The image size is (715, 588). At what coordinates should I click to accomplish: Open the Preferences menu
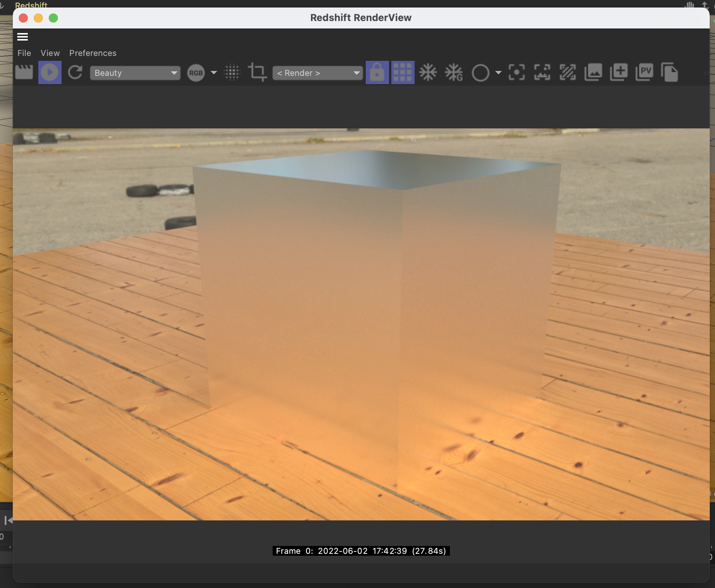93,53
